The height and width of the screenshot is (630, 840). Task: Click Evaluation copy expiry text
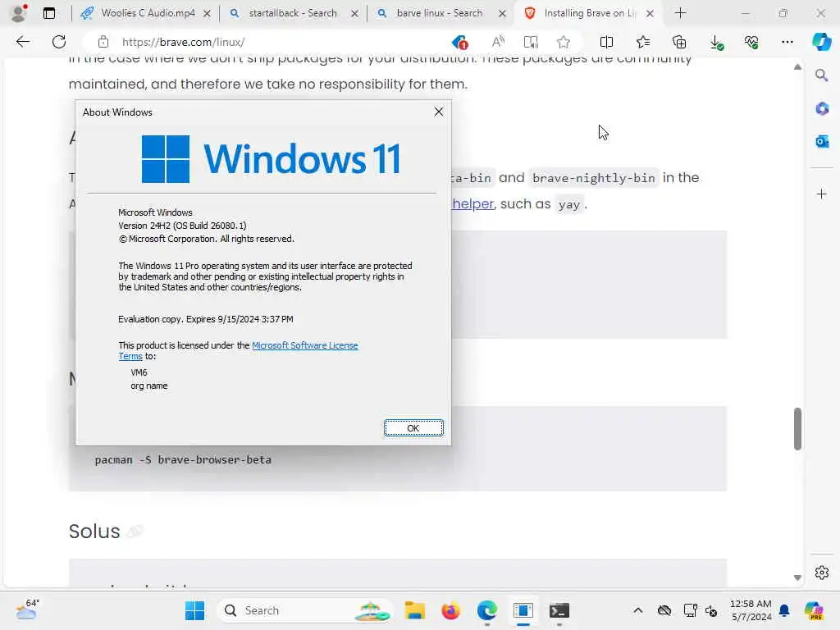tap(206, 319)
